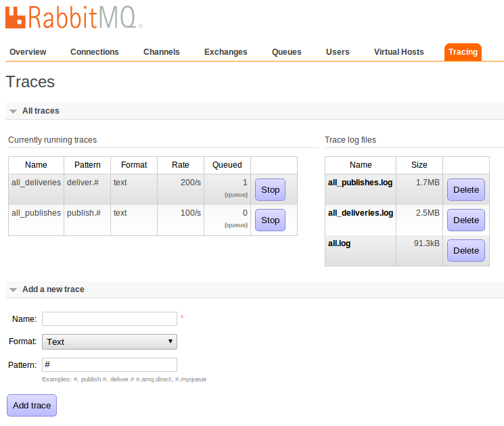Image resolution: width=504 pixels, height=426 pixels.
Task: Click the Size column header
Action: coord(419,165)
